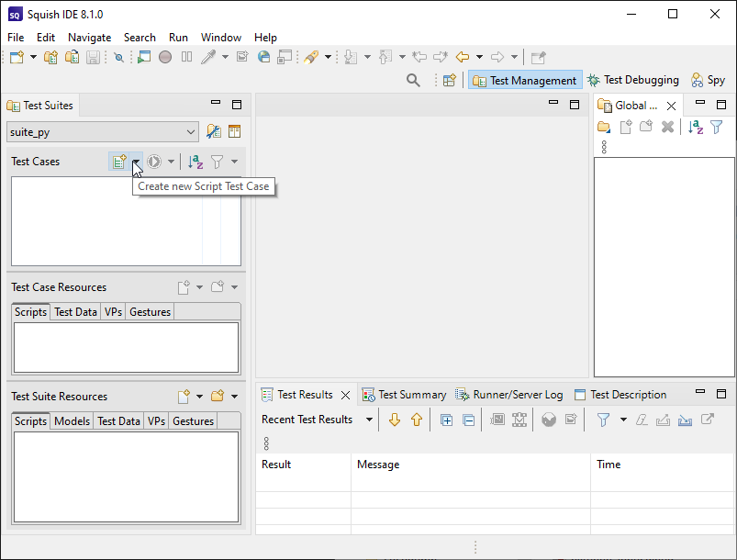Toggle the filter in the Test Cases panel
Image resolution: width=737 pixels, height=560 pixels.
pyautogui.click(x=218, y=162)
